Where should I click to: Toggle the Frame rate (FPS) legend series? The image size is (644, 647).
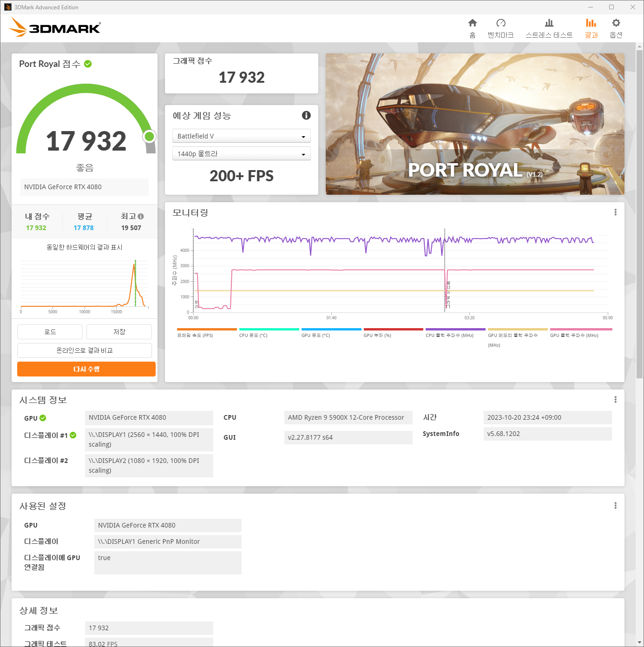pos(207,333)
